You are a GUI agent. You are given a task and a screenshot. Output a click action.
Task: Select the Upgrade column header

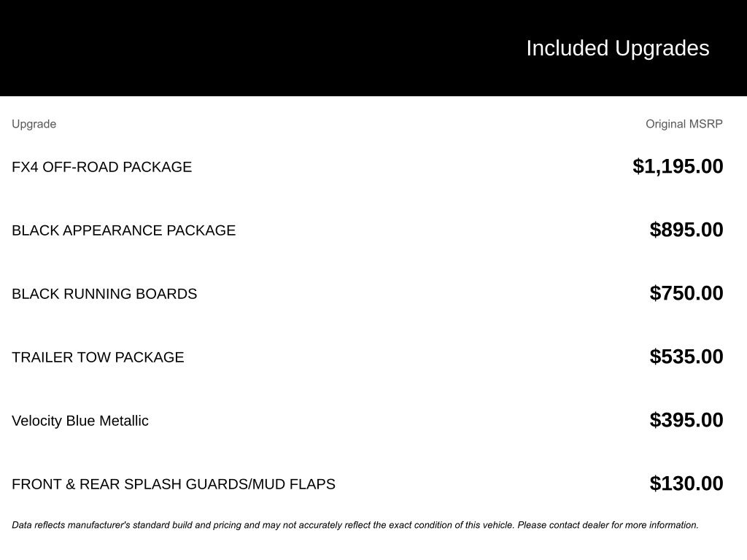point(34,124)
